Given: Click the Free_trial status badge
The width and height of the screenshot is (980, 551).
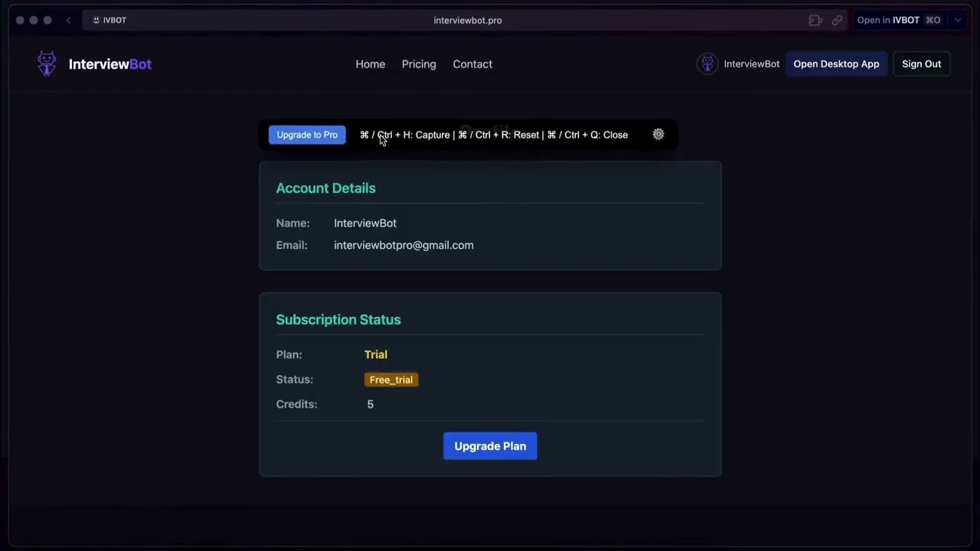Looking at the screenshot, I should (391, 380).
